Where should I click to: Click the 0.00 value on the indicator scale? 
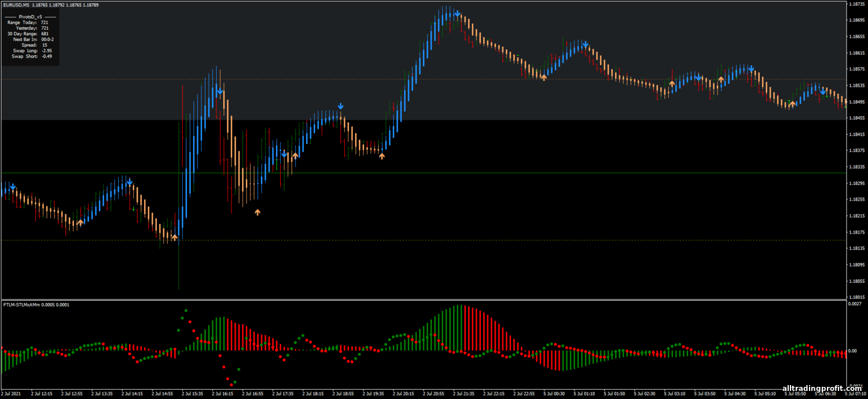(x=854, y=350)
